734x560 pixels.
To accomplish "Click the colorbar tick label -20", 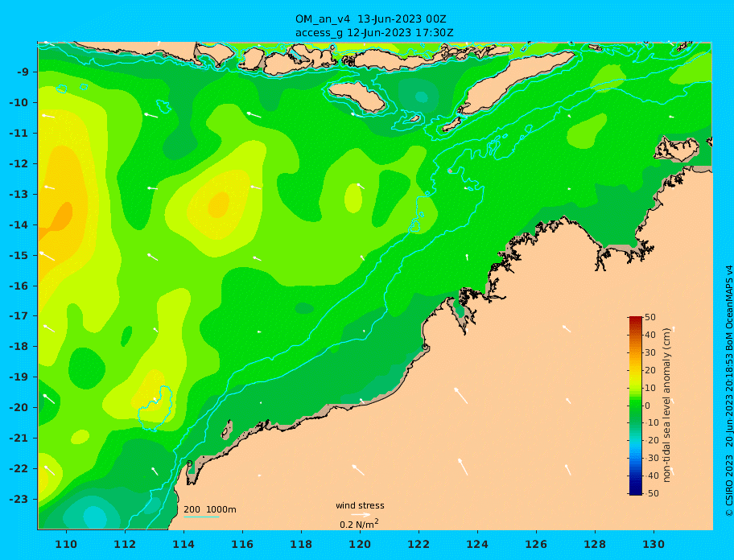I will (650, 441).
